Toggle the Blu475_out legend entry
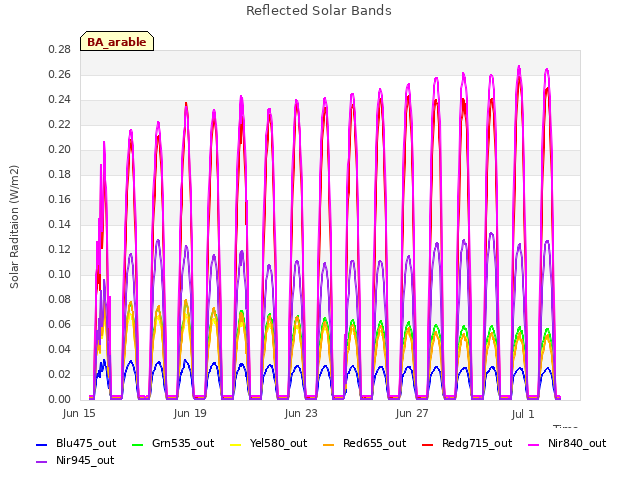This screenshot has width=640, height=480. pyautogui.click(x=76, y=443)
